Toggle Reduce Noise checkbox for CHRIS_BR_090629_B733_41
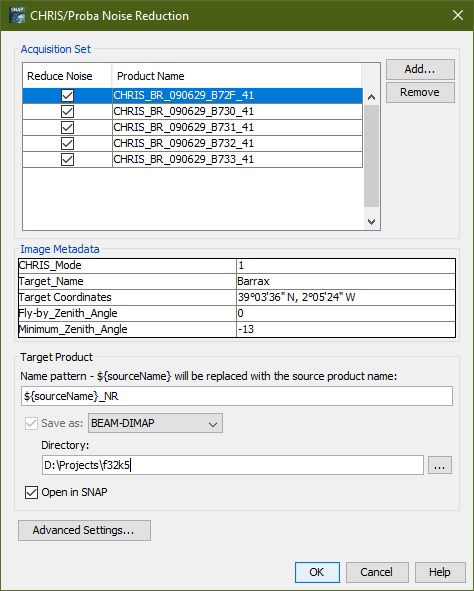This screenshot has height=591, width=474. [67, 159]
